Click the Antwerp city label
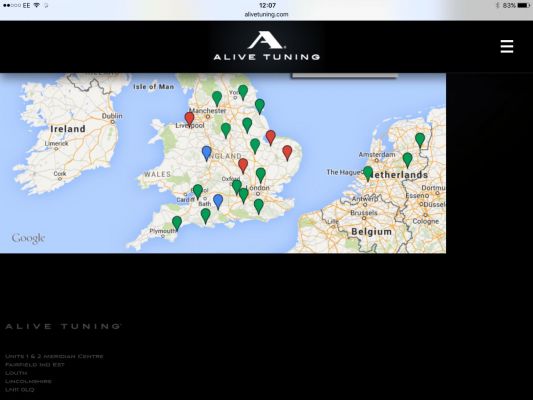 365,199
